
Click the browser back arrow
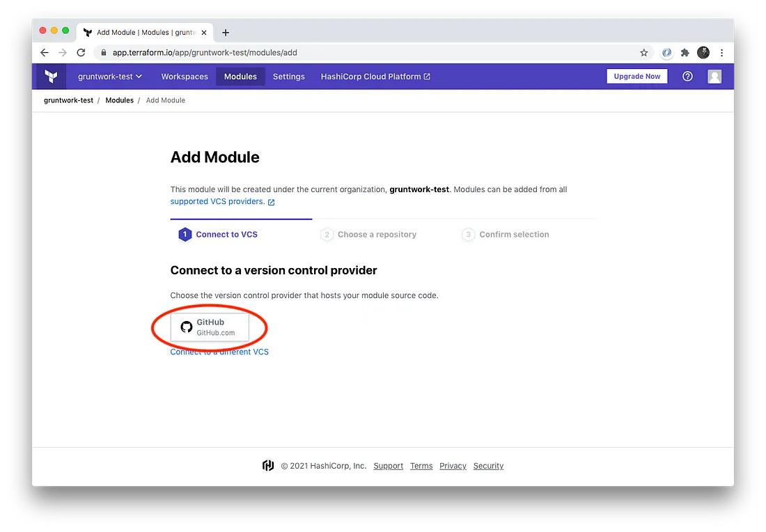[x=45, y=52]
